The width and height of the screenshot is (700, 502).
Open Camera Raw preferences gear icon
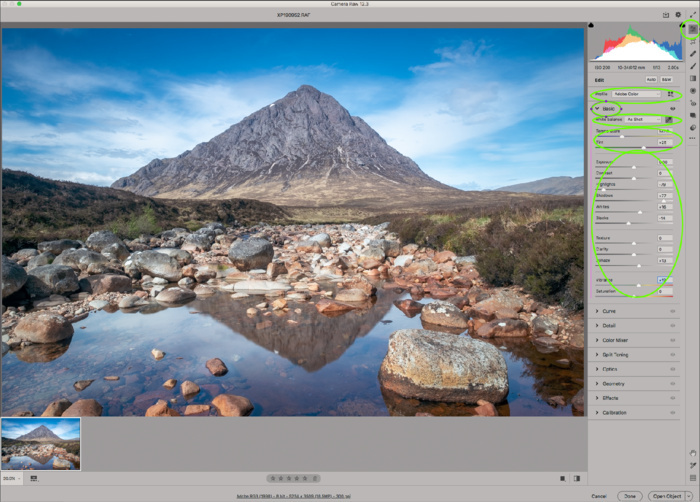(678, 15)
